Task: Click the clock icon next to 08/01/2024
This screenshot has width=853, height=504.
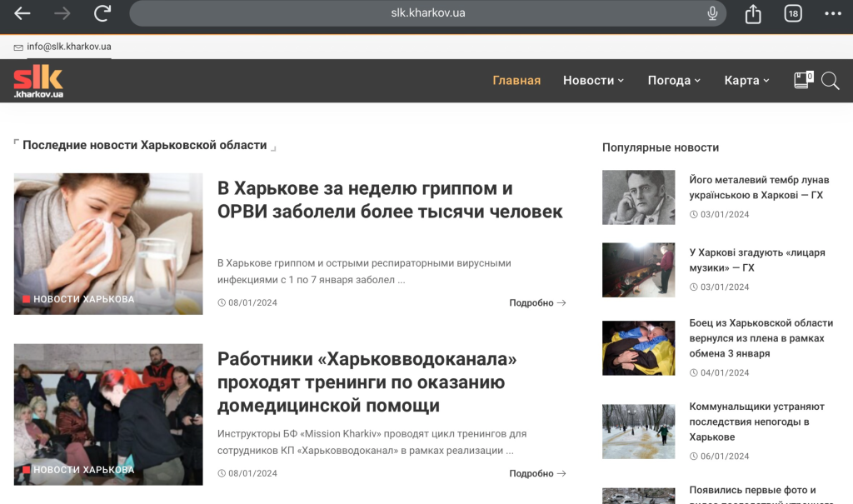Action: pyautogui.click(x=220, y=302)
